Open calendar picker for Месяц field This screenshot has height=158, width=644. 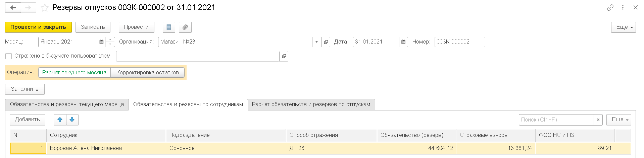[x=101, y=42]
